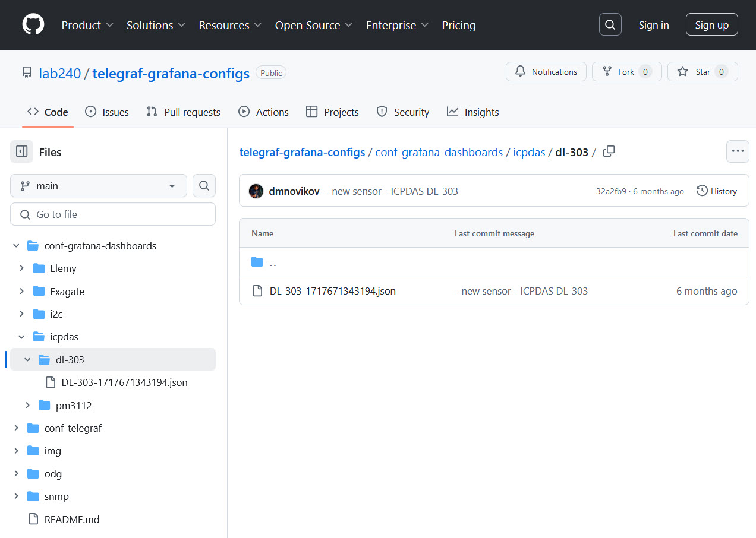This screenshot has height=538, width=756.
Task: Open the History view for this folder
Action: (717, 191)
